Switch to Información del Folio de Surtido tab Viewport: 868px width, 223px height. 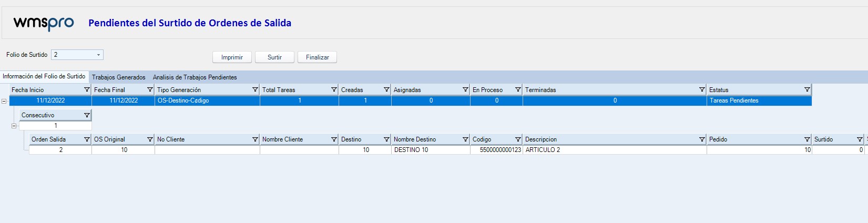pos(44,77)
